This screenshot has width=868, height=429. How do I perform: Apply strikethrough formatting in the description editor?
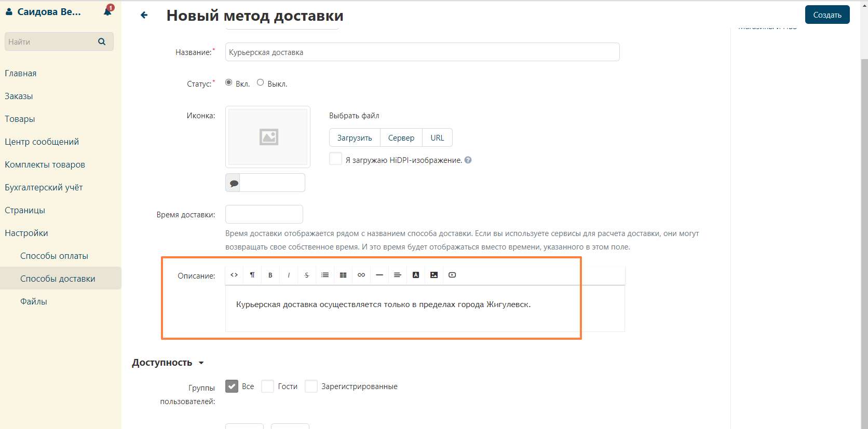[x=307, y=275]
